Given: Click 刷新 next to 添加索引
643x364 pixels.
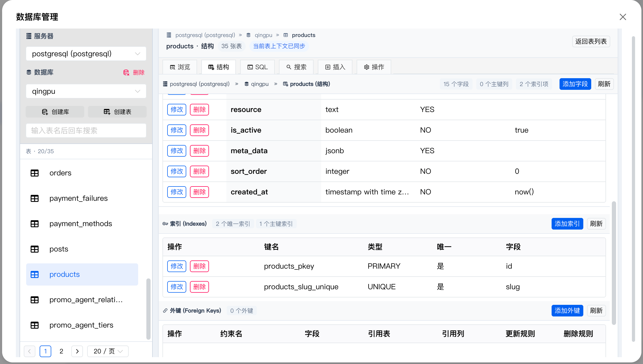Looking at the screenshot, I should click(x=596, y=224).
